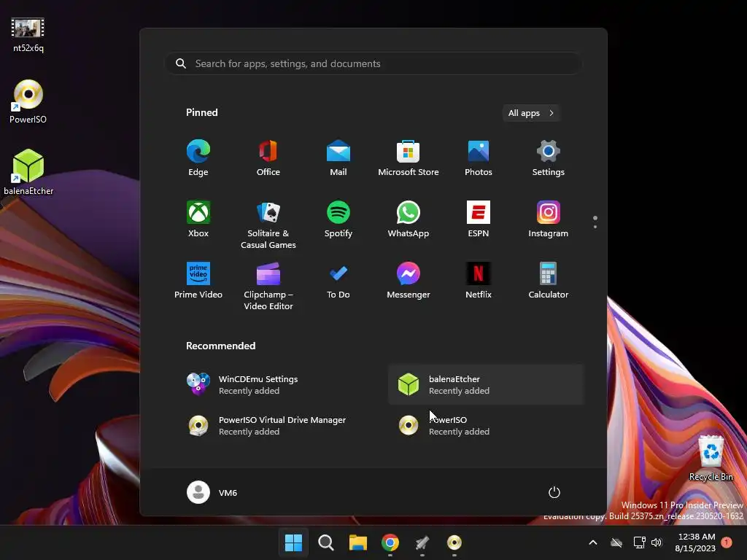Open the PowerISO taskbar icon
This screenshot has width=747, height=560.
tap(454, 542)
